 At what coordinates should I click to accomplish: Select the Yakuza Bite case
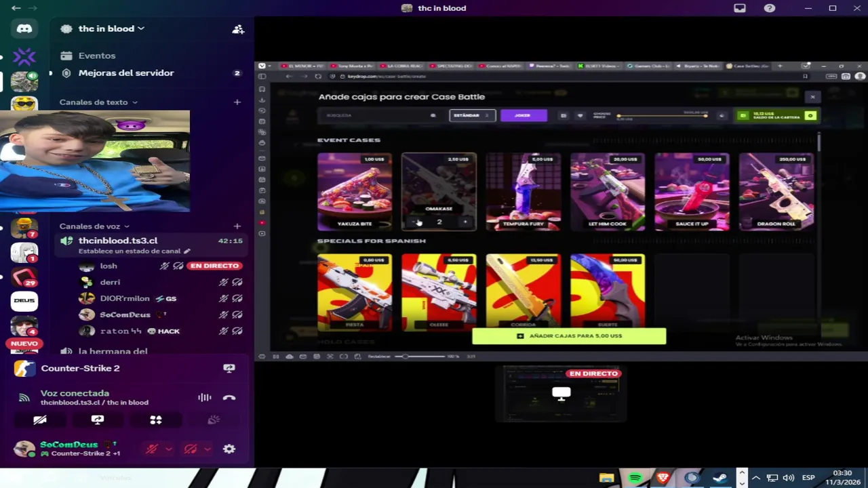coord(355,192)
